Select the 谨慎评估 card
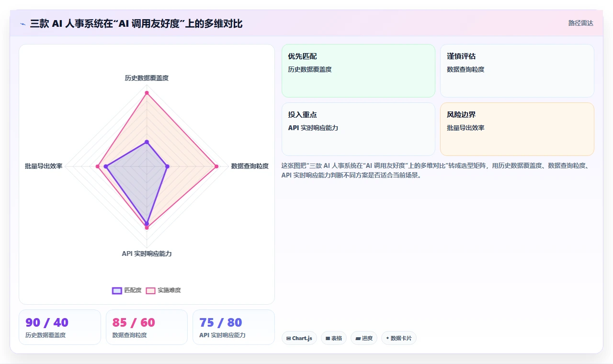613x364 pixels. click(x=517, y=71)
